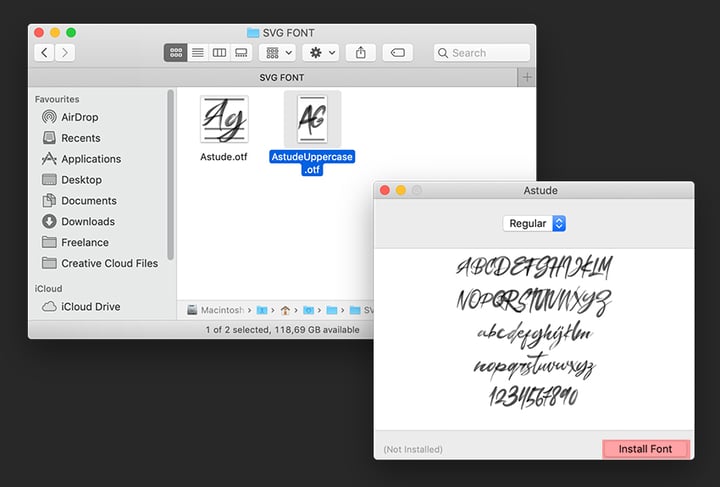Click the Creative Cloud Files folder icon
The image size is (720, 487).
pos(49,263)
